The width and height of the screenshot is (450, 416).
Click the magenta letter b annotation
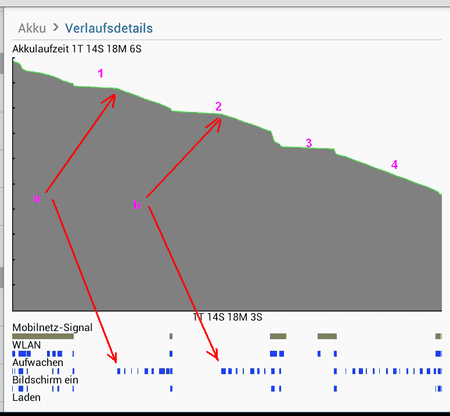tap(137, 204)
